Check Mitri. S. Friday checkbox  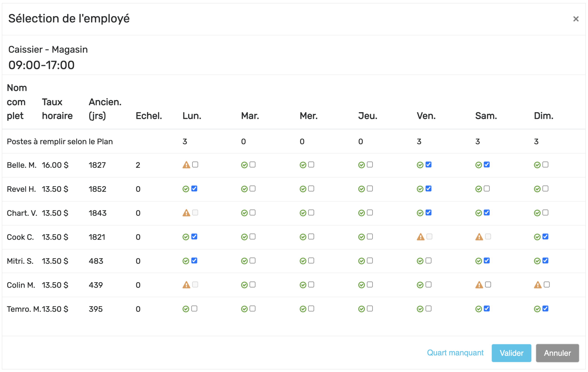(428, 260)
